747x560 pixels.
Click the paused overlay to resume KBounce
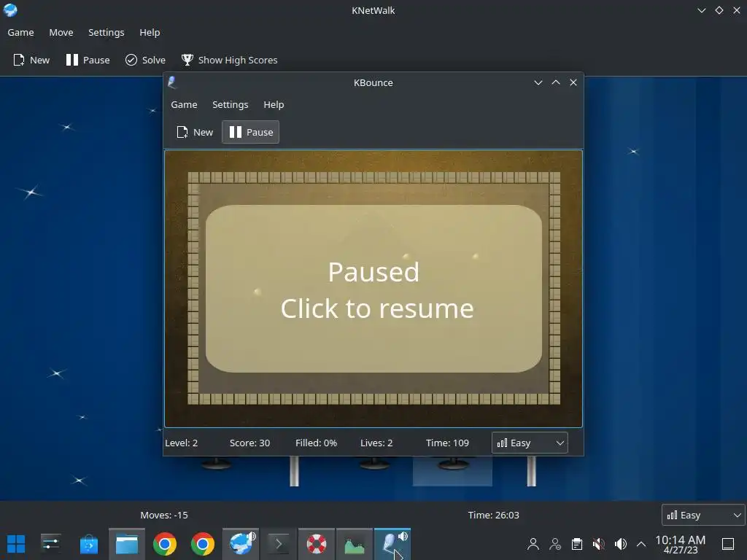(x=374, y=289)
